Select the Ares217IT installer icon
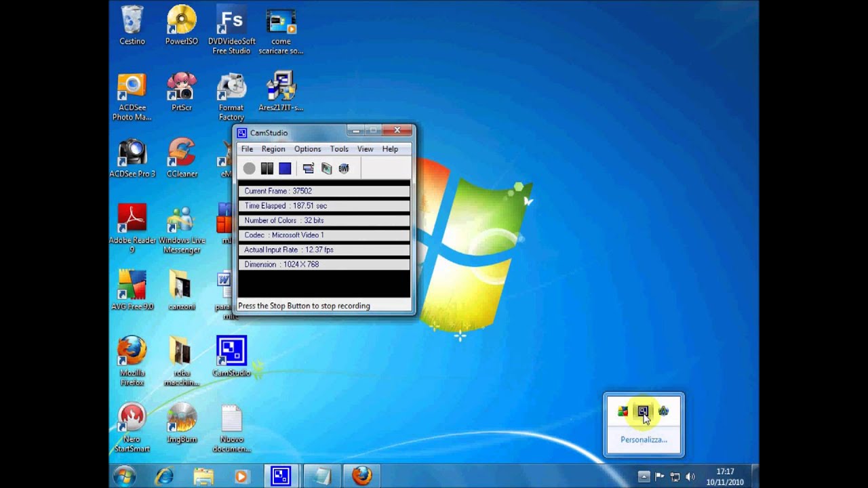 [x=281, y=92]
